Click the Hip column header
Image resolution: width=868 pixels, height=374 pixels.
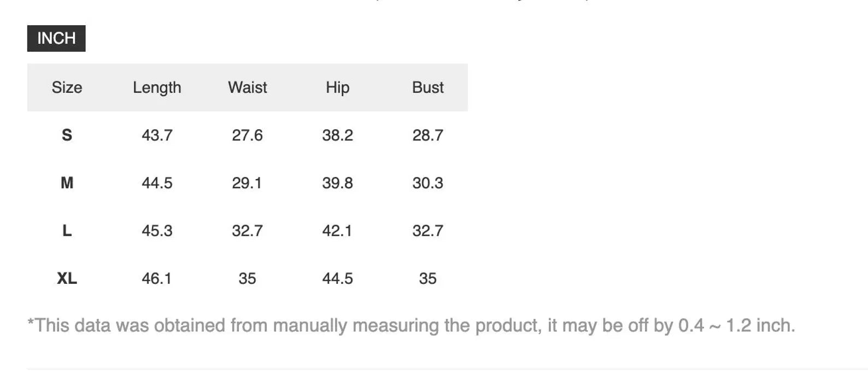337,87
